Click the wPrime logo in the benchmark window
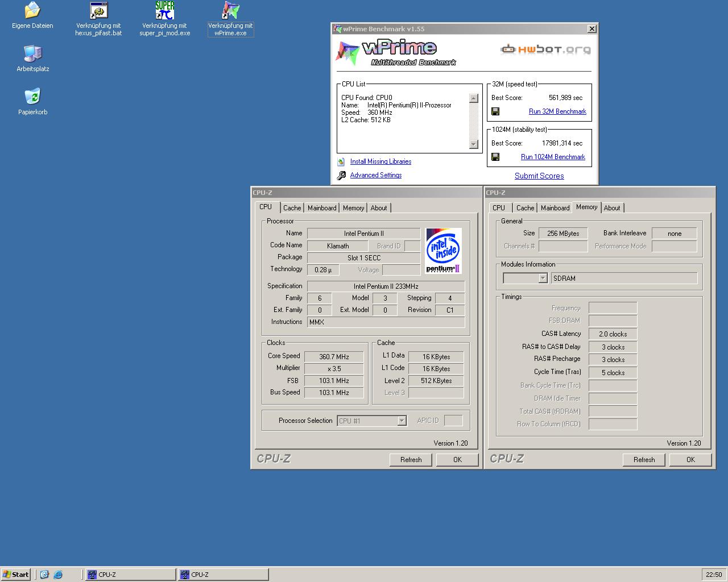 [x=395, y=52]
